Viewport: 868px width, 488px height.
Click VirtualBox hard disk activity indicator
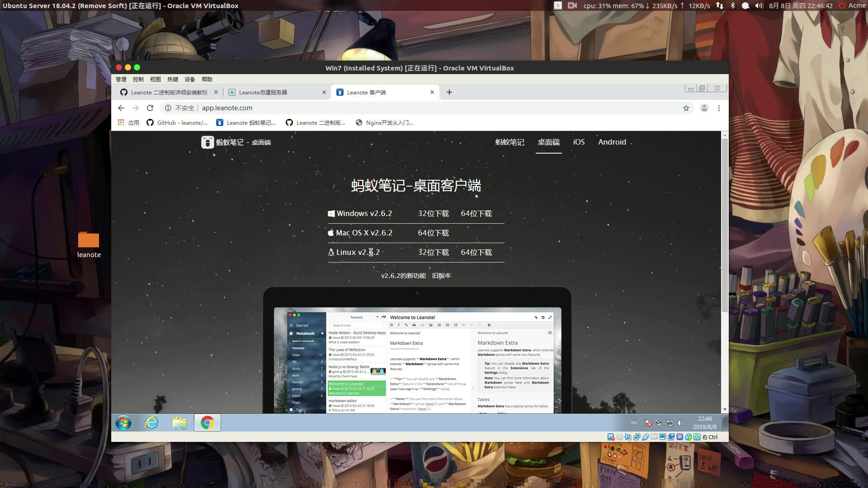coord(611,437)
